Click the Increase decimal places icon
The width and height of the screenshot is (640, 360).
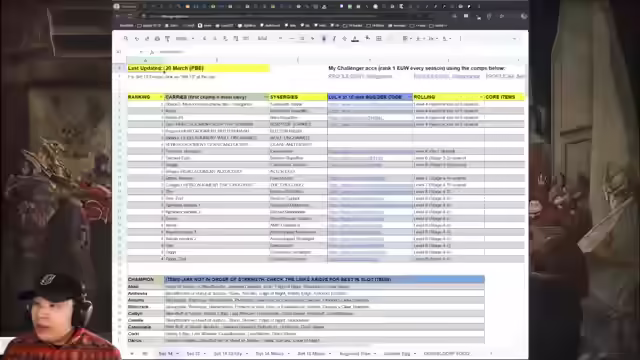point(236,38)
